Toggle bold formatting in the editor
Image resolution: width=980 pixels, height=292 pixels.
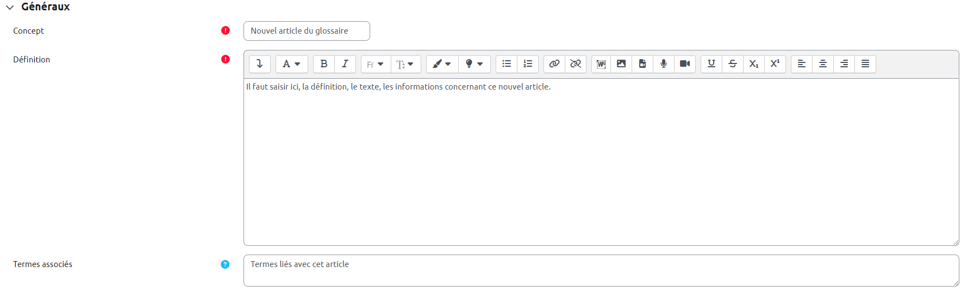point(324,64)
